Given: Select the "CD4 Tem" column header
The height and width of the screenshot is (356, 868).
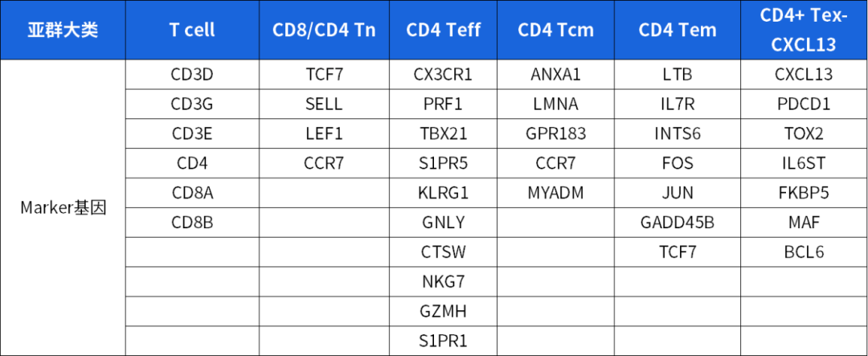Looking at the screenshot, I should pyautogui.click(x=678, y=31).
